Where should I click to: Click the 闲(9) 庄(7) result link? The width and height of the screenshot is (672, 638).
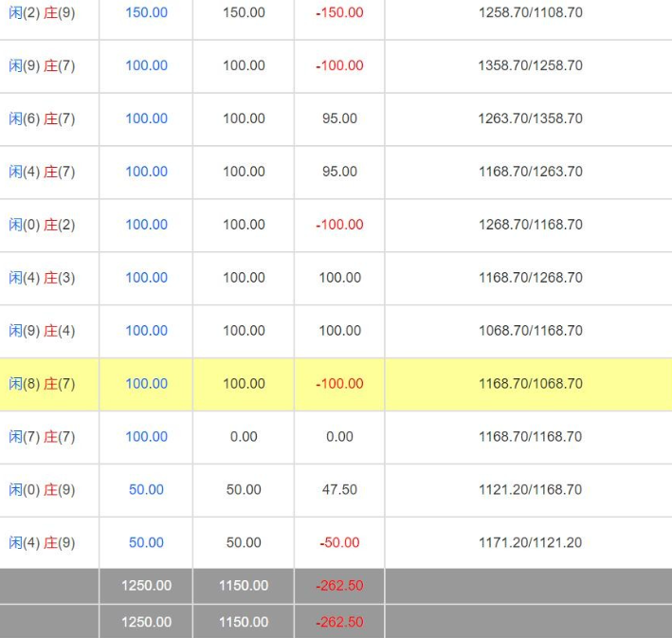42,66
